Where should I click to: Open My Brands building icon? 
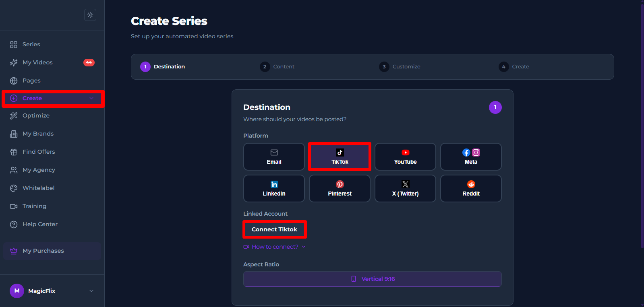tap(14, 134)
